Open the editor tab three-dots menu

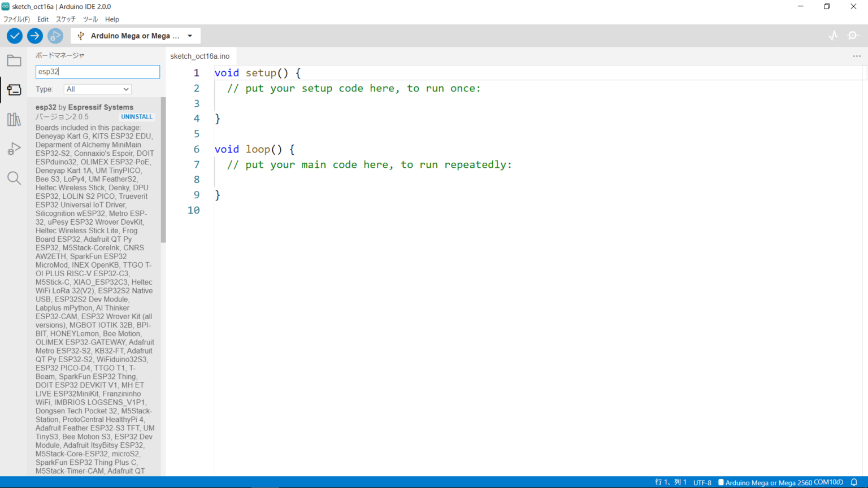pos(857,56)
